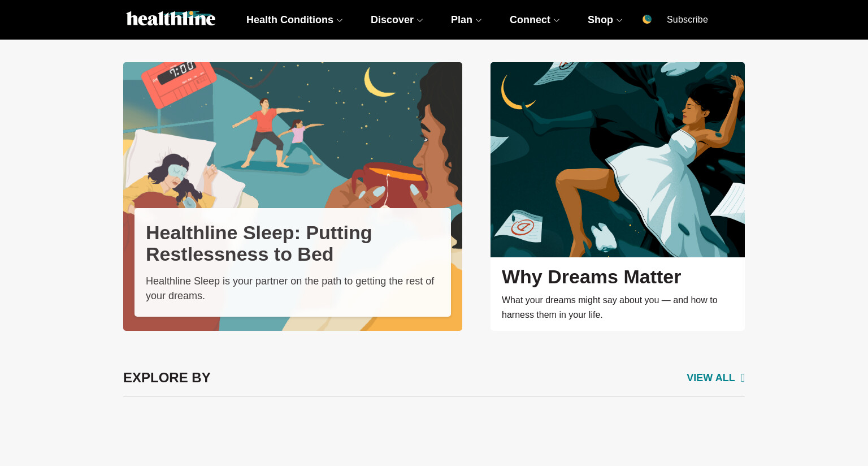Viewport: 868px width, 466px height.
Task: Open the Plan menu
Action: coord(462,20)
